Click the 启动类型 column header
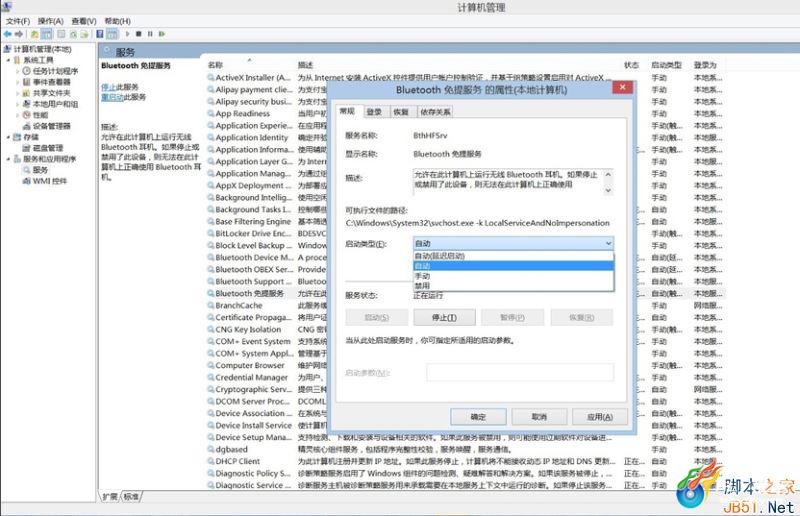The image size is (800, 516). click(x=666, y=65)
